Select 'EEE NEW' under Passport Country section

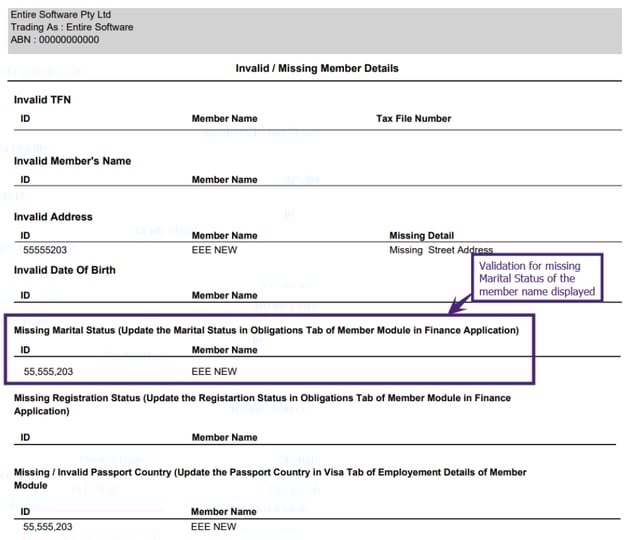click(213, 527)
